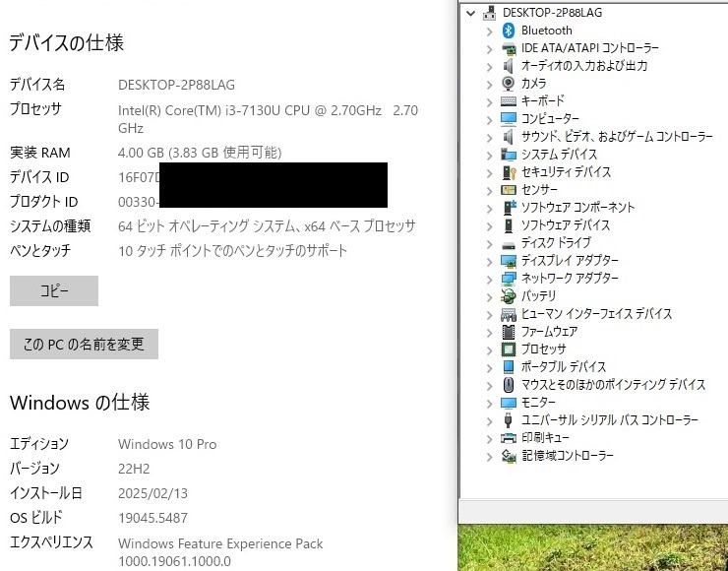Expand the Bluetooth category

click(x=489, y=32)
